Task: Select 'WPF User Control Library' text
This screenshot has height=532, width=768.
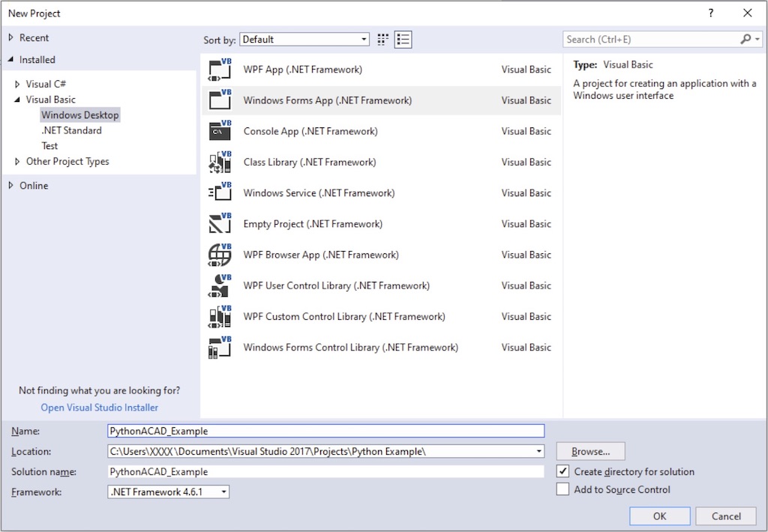Action: (297, 285)
